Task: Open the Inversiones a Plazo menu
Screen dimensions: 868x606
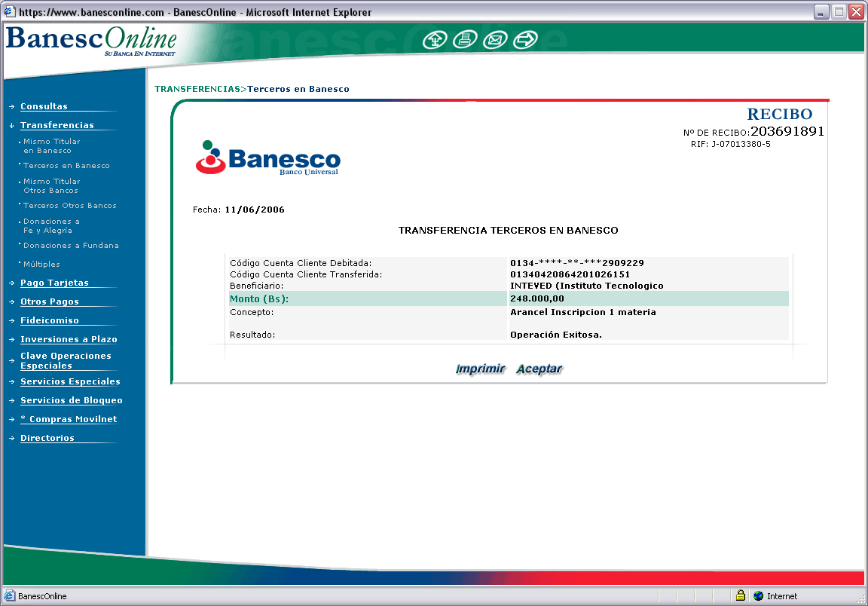Action: pos(69,339)
